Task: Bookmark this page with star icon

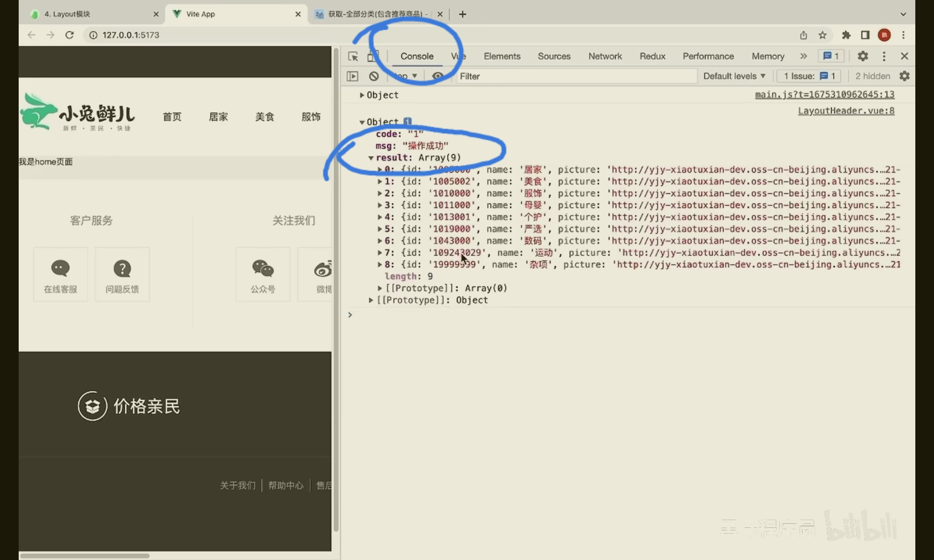Action: click(822, 35)
